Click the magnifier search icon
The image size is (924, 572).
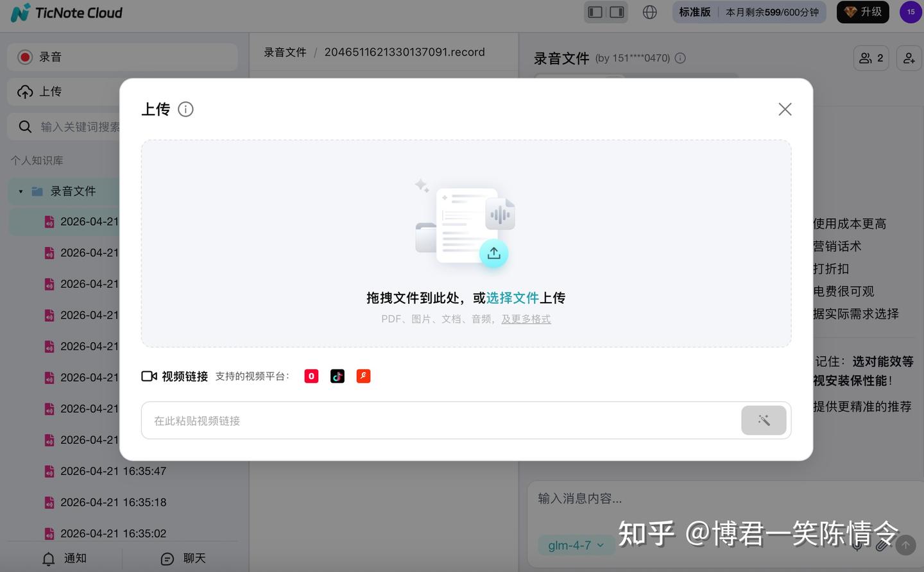point(25,127)
